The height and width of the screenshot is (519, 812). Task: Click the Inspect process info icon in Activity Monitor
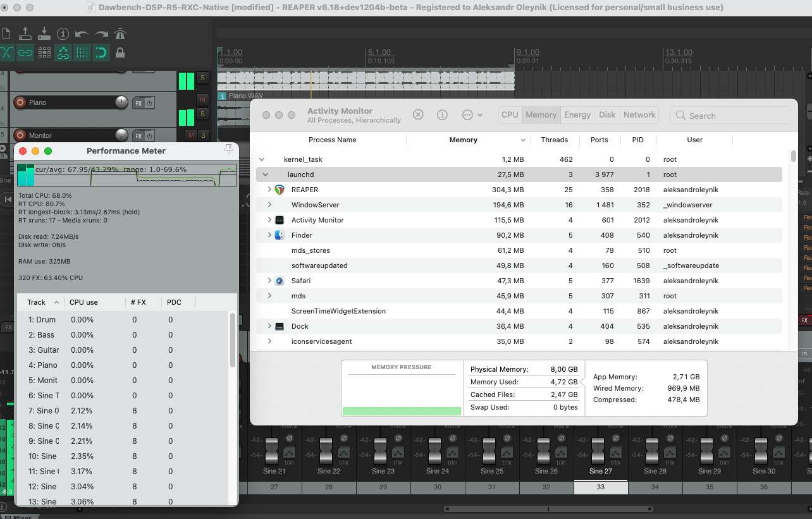pos(442,115)
